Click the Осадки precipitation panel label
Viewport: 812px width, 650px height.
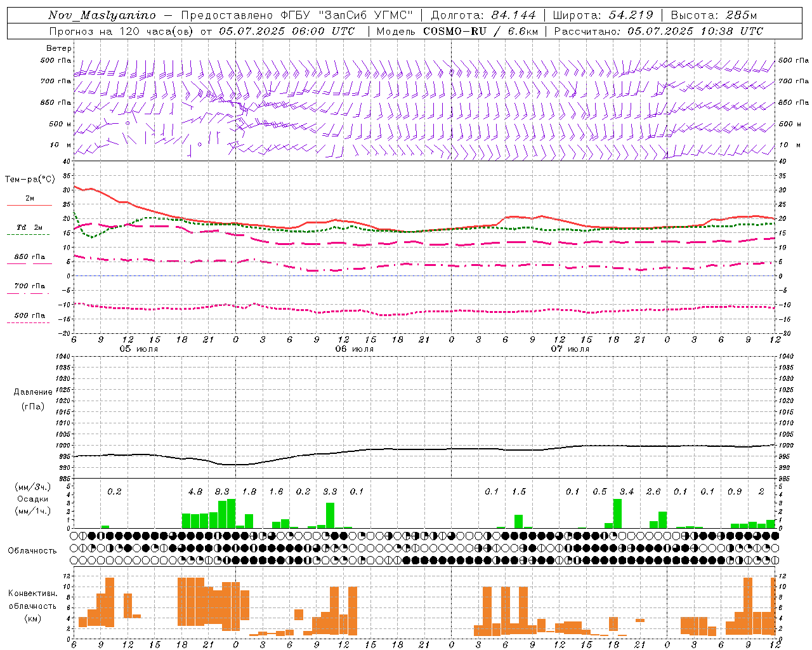coord(32,499)
